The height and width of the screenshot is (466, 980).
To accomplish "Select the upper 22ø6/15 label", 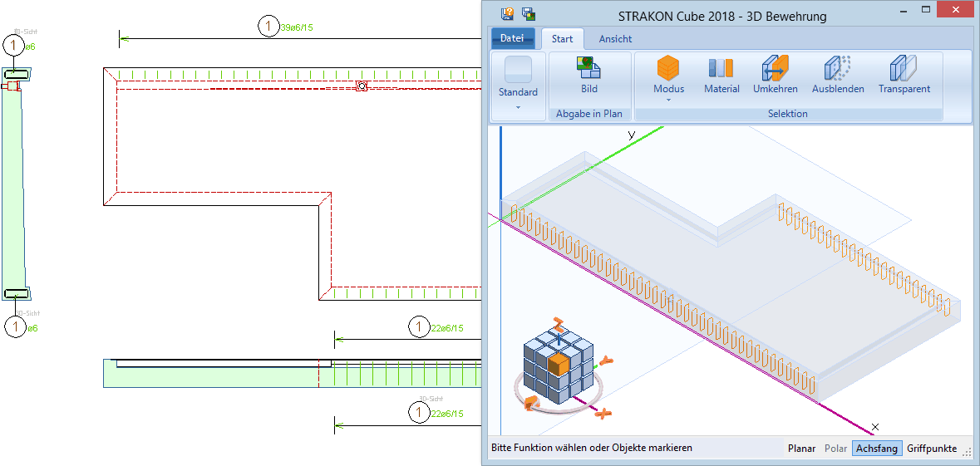I will click(447, 327).
